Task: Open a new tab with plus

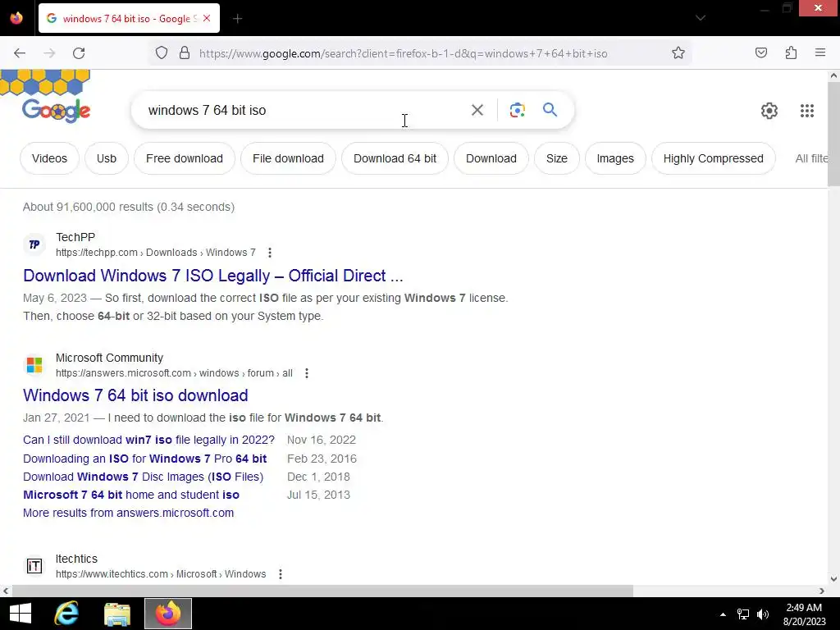Action: 237,19
